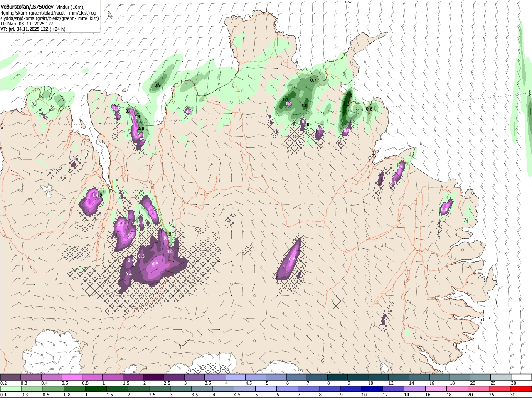Click the N99 label on the left edge
Viewport: 532px width, 398px height.
coord(2,125)
